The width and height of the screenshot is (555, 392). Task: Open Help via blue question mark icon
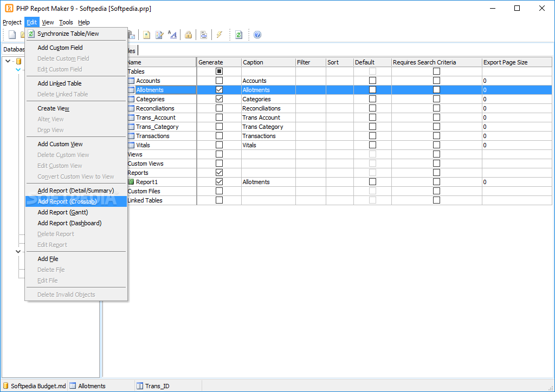[257, 35]
